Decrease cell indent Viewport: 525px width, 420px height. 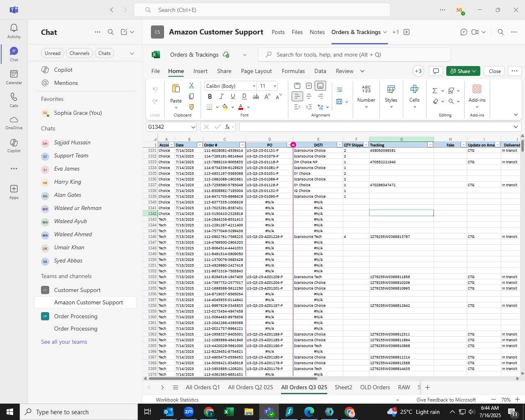pos(297,107)
